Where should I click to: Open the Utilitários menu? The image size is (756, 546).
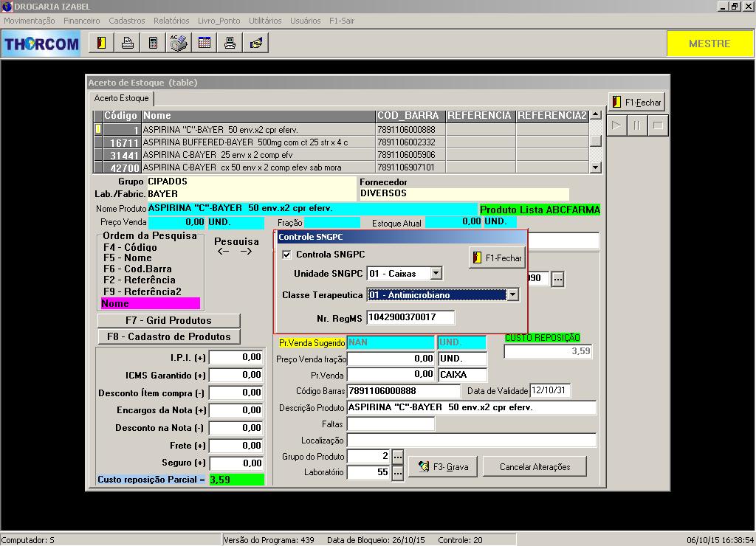tap(265, 21)
